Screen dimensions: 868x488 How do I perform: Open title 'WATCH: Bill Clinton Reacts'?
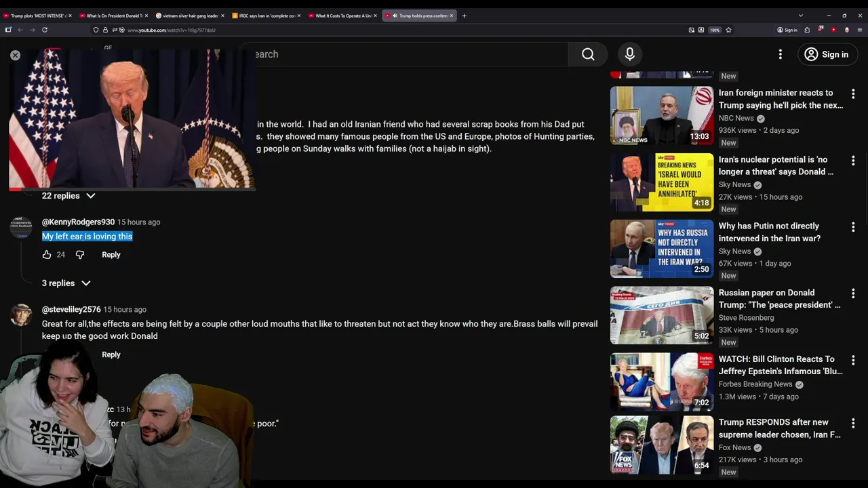[781, 365]
